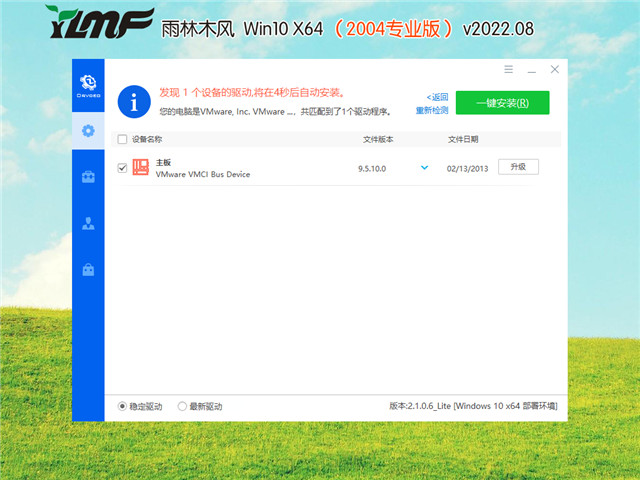The height and width of the screenshot is (480, 640).
Task: Click the 文件版本 column header
Action: pyautogui.click(x=378, y=139)
